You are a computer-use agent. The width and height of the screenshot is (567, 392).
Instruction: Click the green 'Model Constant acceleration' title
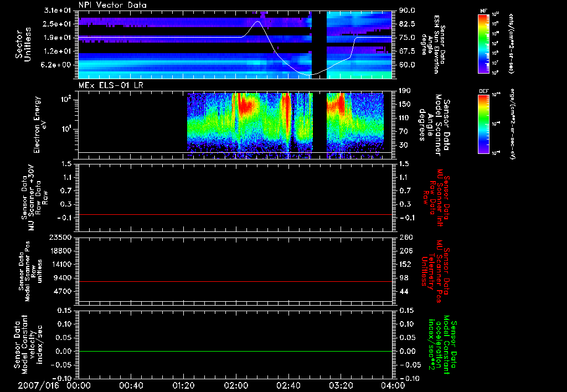[442, 344]
